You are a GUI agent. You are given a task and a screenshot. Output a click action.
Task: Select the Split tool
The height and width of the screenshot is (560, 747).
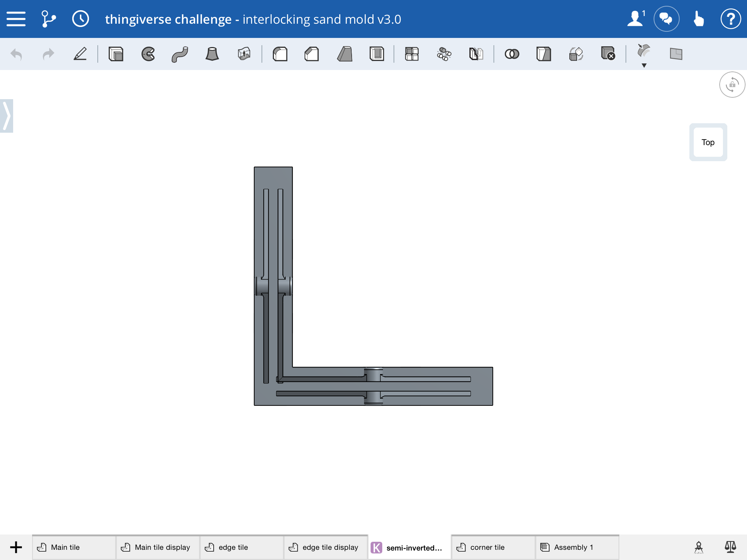pos(544,54)
